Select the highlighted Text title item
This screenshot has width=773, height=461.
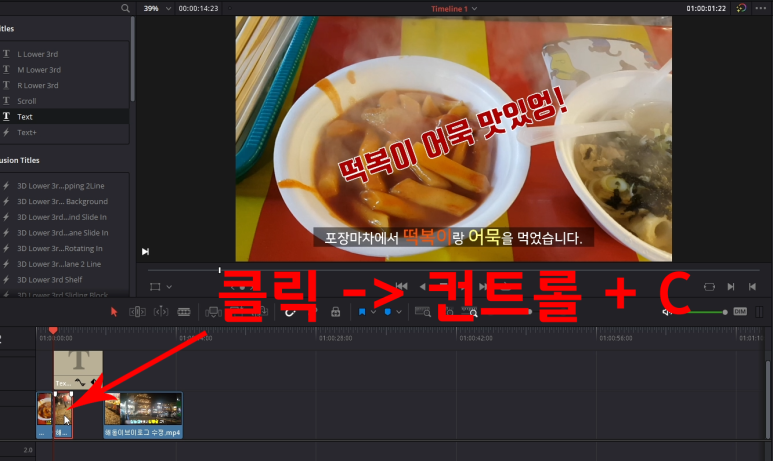coord(65,117)
